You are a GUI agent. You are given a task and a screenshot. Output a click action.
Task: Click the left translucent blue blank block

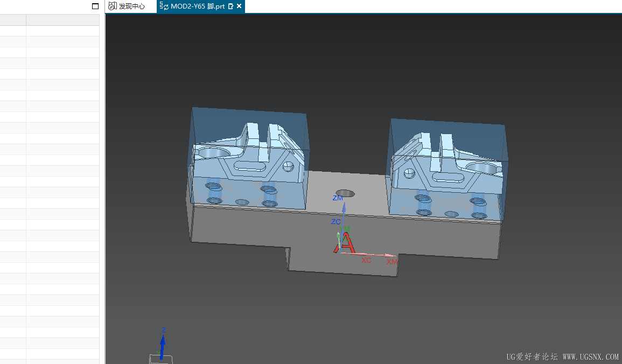(248, 159)
